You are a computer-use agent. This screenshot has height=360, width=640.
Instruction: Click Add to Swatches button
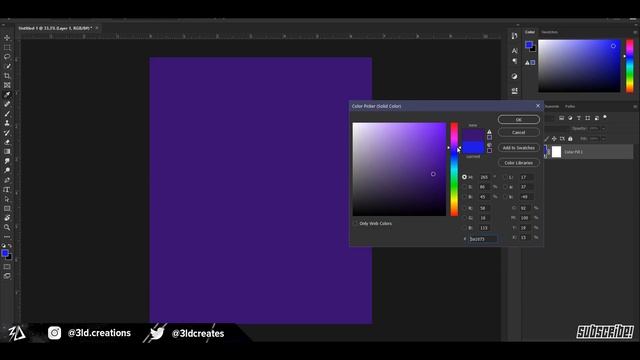[x=519, y=148]
